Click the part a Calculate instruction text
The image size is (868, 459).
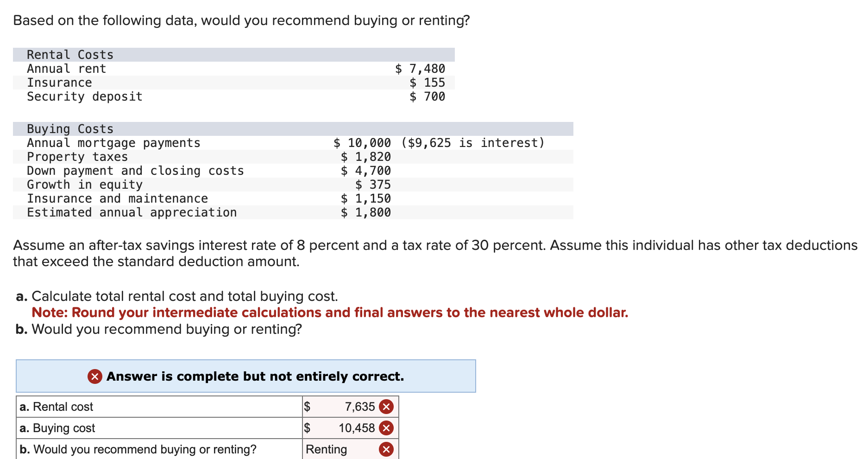pos(177,296)
